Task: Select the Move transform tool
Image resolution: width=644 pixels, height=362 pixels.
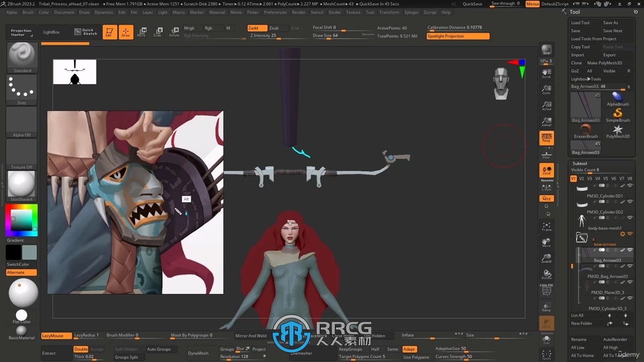Action: (x=142, y=32)
